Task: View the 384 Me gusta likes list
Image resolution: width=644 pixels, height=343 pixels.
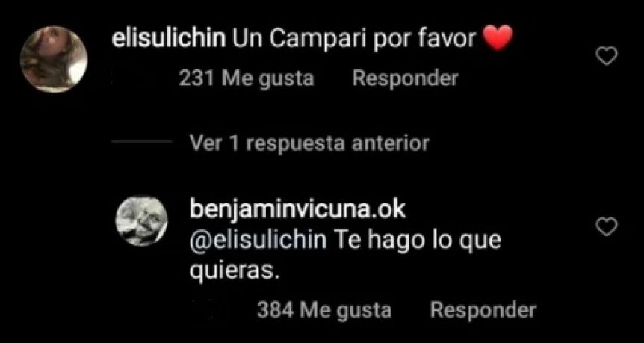Action: pyautogui.click(x=324, y=311)
